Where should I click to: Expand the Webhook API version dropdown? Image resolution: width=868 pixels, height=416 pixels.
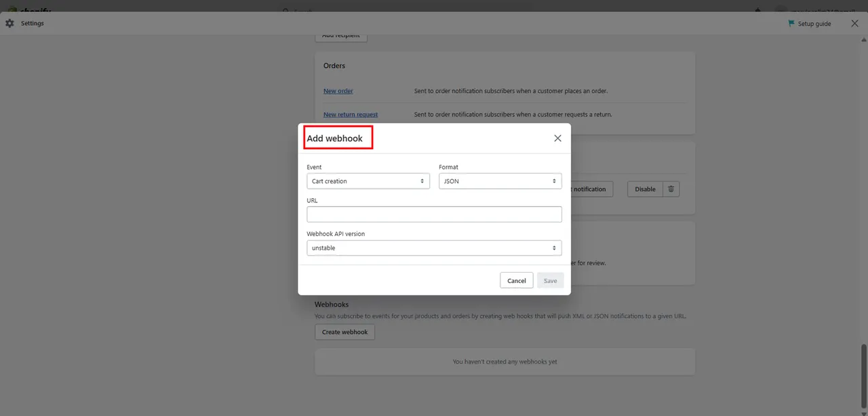(x=434, y=248)
